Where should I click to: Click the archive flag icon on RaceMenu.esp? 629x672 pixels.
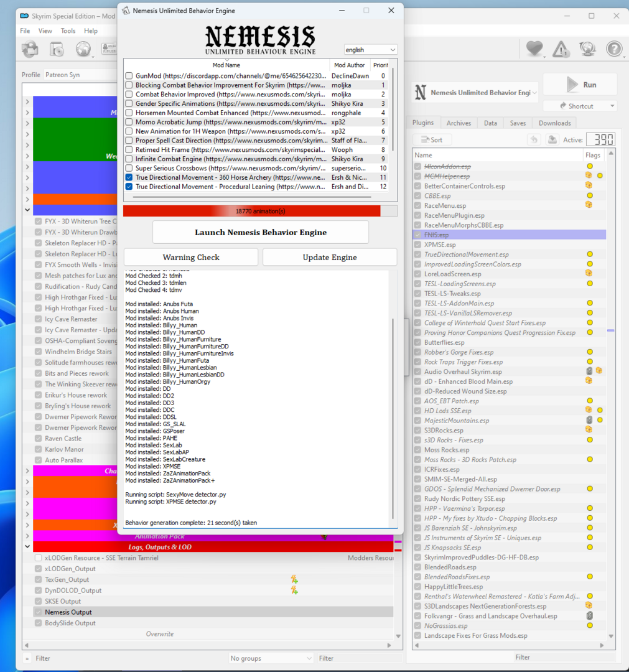[589, 205]
